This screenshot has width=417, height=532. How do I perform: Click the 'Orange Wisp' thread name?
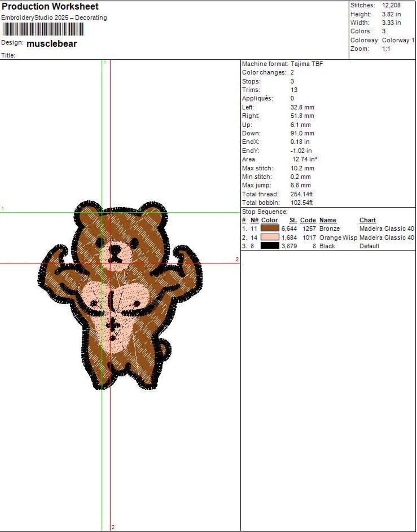(x=338, y=238)
